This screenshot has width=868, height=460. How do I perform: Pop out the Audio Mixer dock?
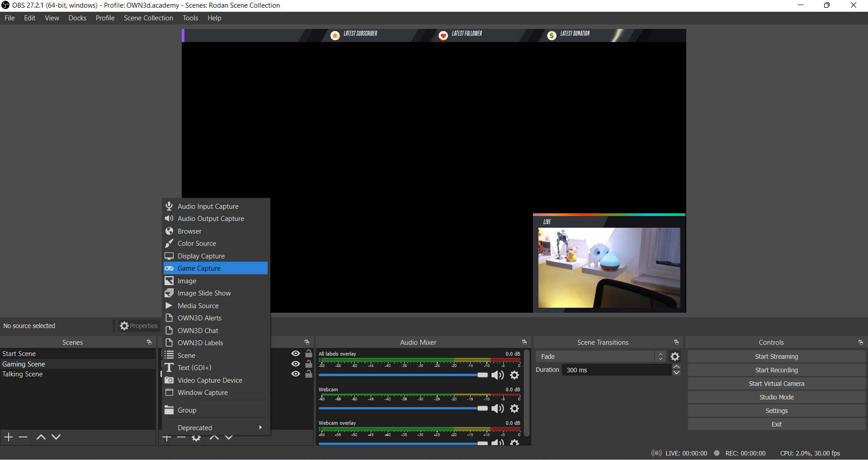pos(524,343)
